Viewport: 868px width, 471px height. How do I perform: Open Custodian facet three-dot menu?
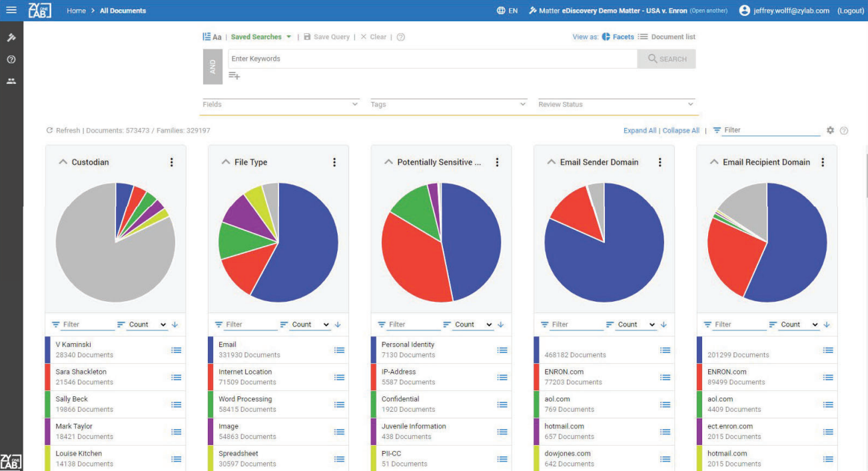pos(171,162)
